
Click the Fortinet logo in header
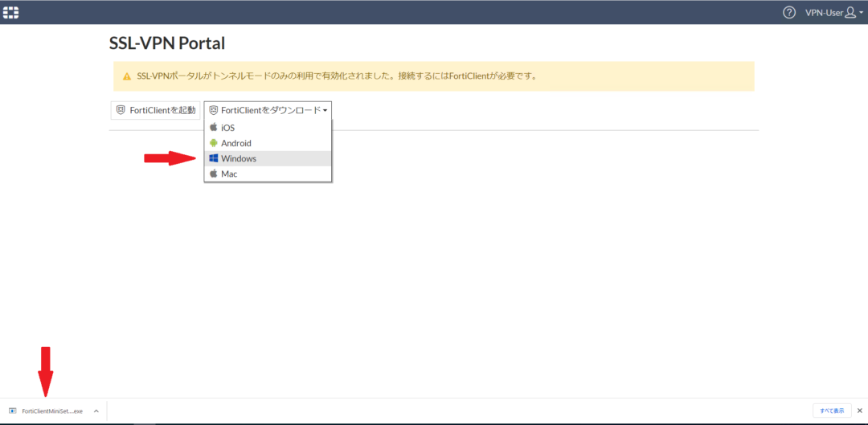pyautogui.click(x=11, y=12)
